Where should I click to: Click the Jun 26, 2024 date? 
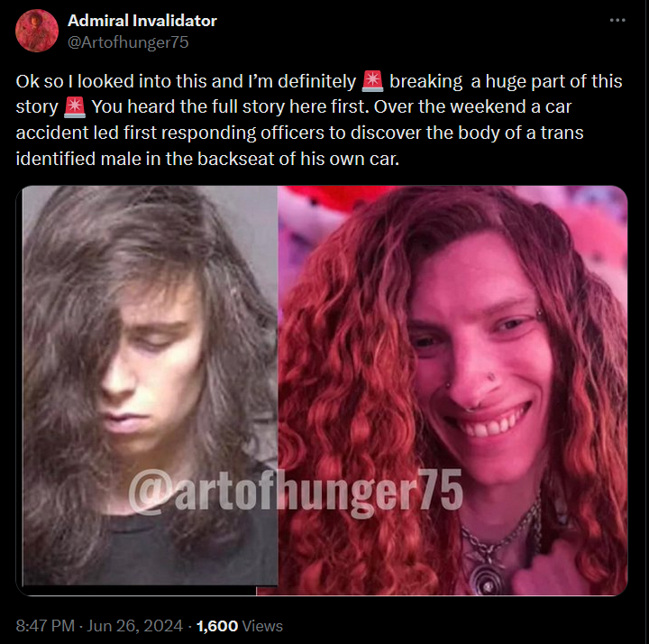(x=135, y=626)
